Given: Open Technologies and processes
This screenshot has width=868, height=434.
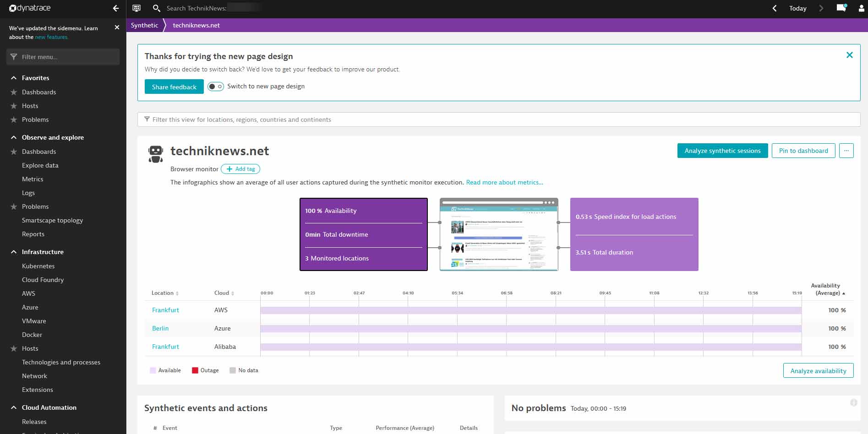Looking at the screenshot, I should pos(61,362).
